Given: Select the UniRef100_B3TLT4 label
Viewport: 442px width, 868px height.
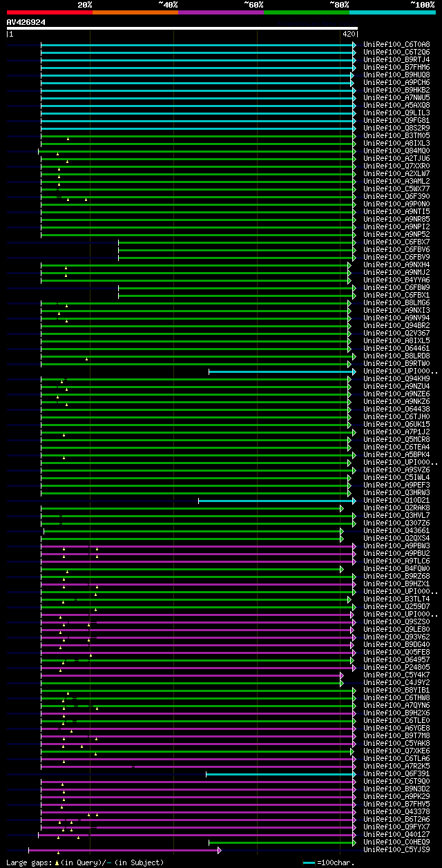Looking at the screenshot, I should pyautogui.click(x=396, y=599).
